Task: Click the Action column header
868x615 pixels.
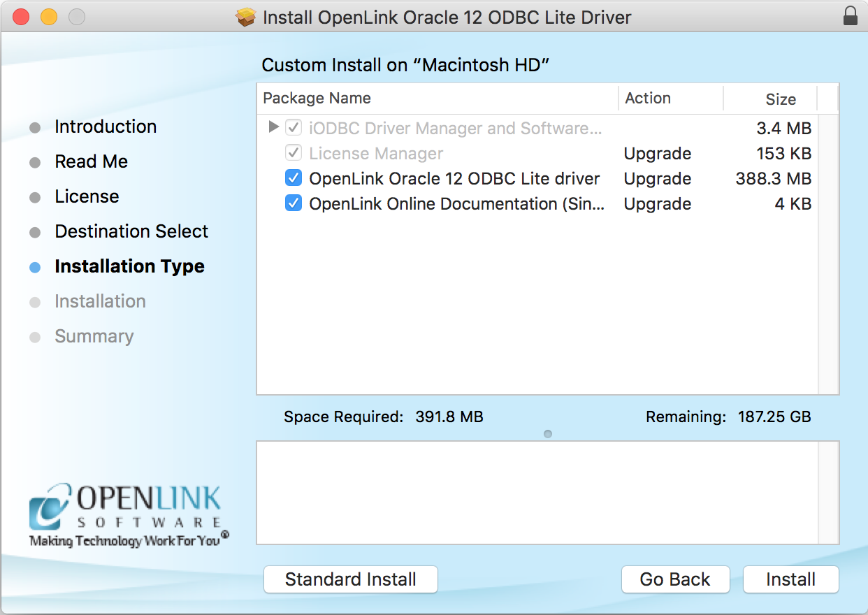Action: pos(670,99)
